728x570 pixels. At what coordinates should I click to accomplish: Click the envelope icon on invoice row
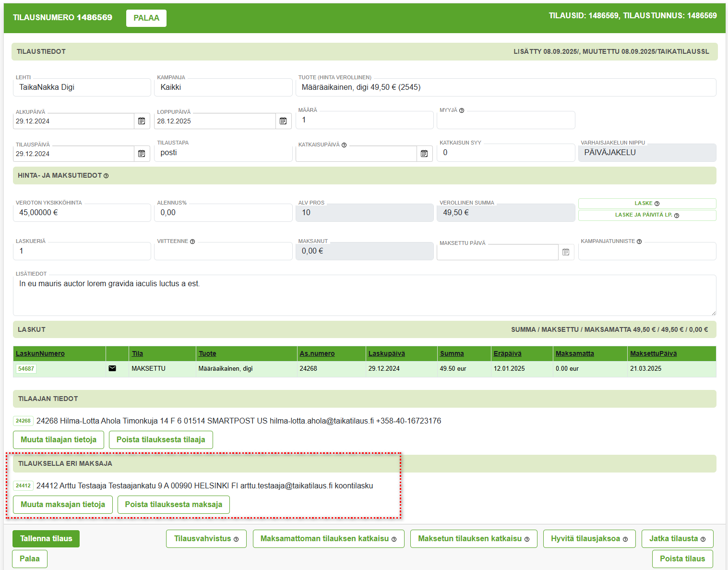pos(112,368)
